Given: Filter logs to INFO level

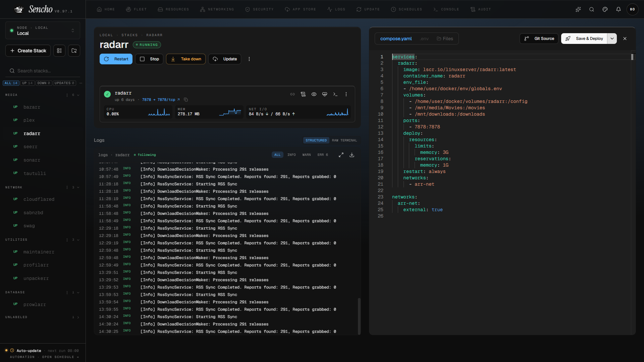Looking at the screenshot, I should click(x=291, y=155).
